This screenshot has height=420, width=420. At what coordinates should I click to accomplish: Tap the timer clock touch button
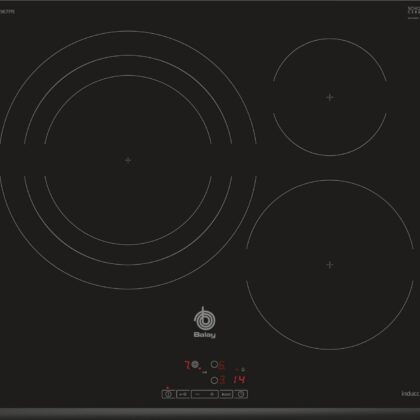pyautogui.click(x=241, y=394)
